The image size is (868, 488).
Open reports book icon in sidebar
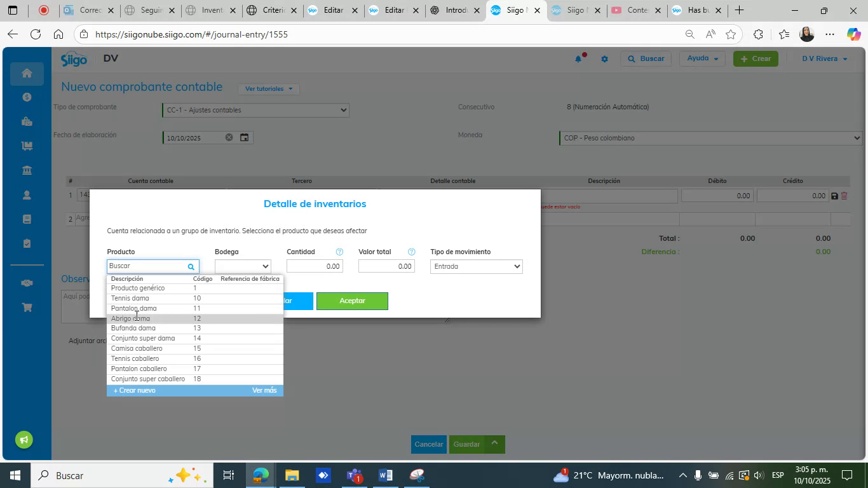(27, 219)
